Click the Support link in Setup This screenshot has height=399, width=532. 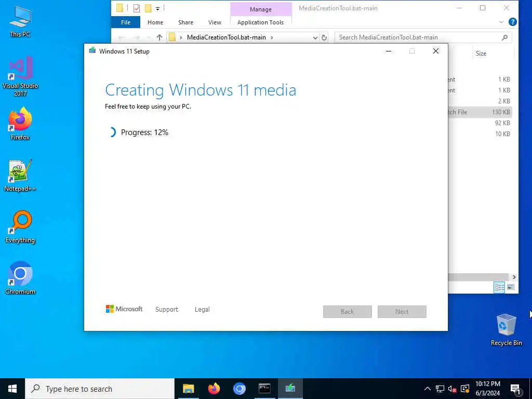point(167,310)
